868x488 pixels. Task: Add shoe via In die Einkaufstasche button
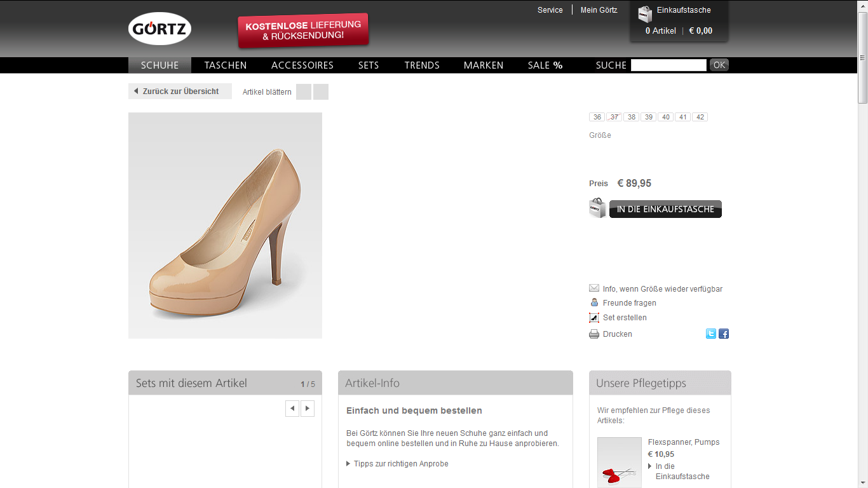pos(665,209)
